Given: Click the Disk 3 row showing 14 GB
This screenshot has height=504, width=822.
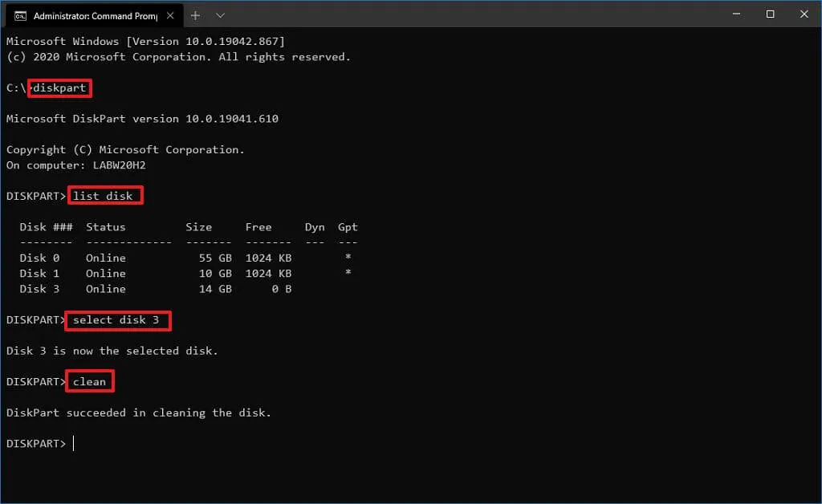Looking at the screenshot, I should tap(39, 289).
